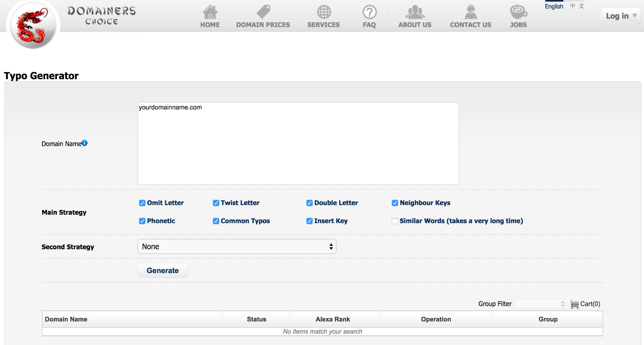The image size is (644, 345).
Task: Click the Services globe icon
Action: (x=324, y=12)
